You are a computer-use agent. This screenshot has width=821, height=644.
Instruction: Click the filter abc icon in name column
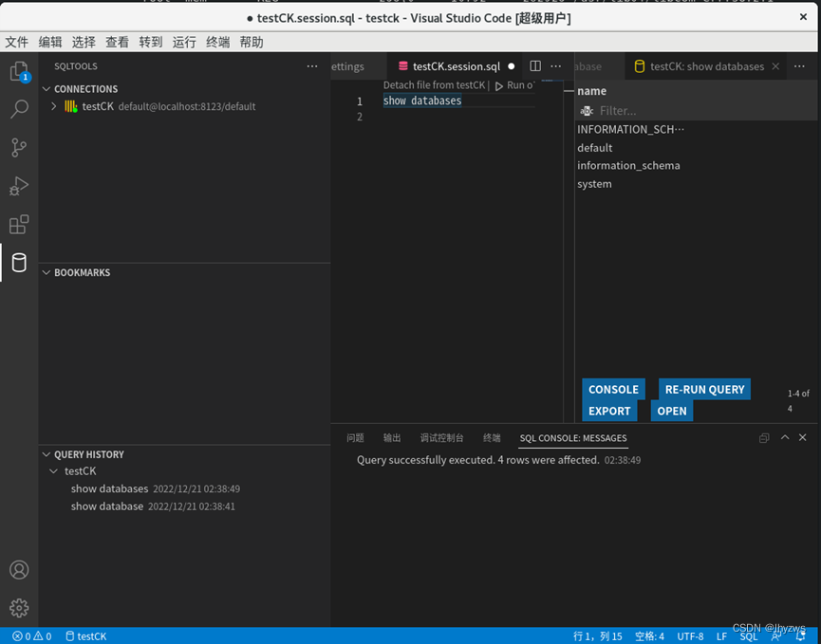tap(587, 111)
